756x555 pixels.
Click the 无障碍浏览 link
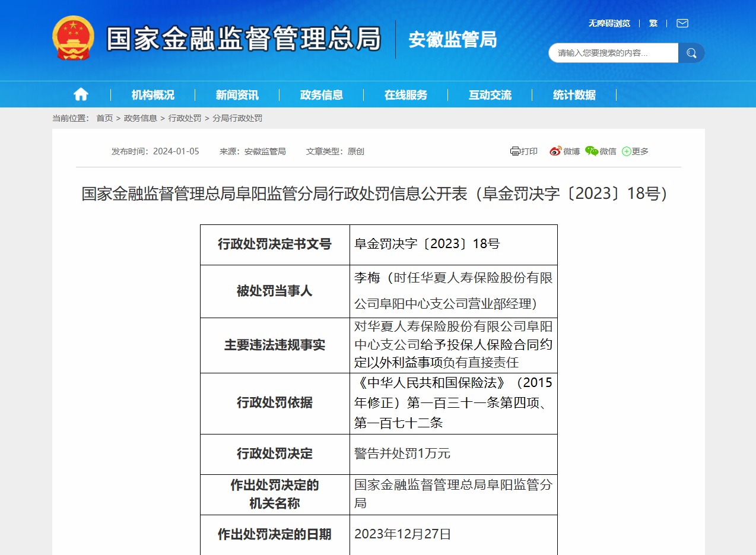[x=609, y=23]
